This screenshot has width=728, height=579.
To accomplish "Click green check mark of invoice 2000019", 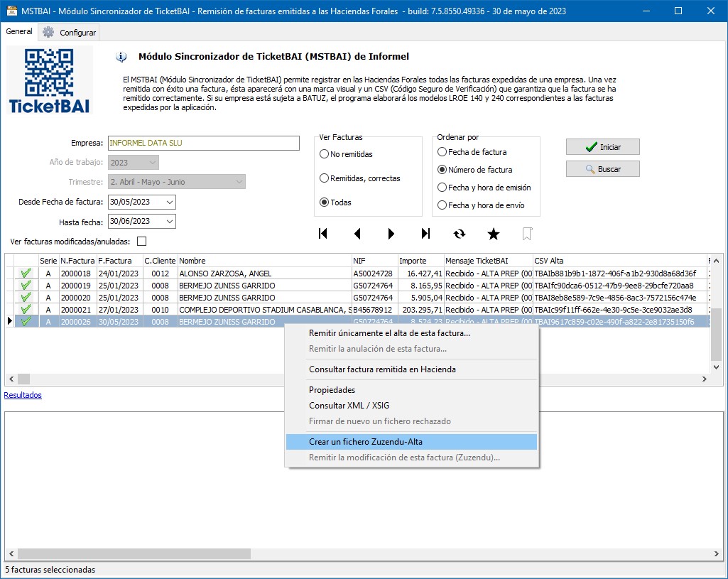I will coord(26,285).
